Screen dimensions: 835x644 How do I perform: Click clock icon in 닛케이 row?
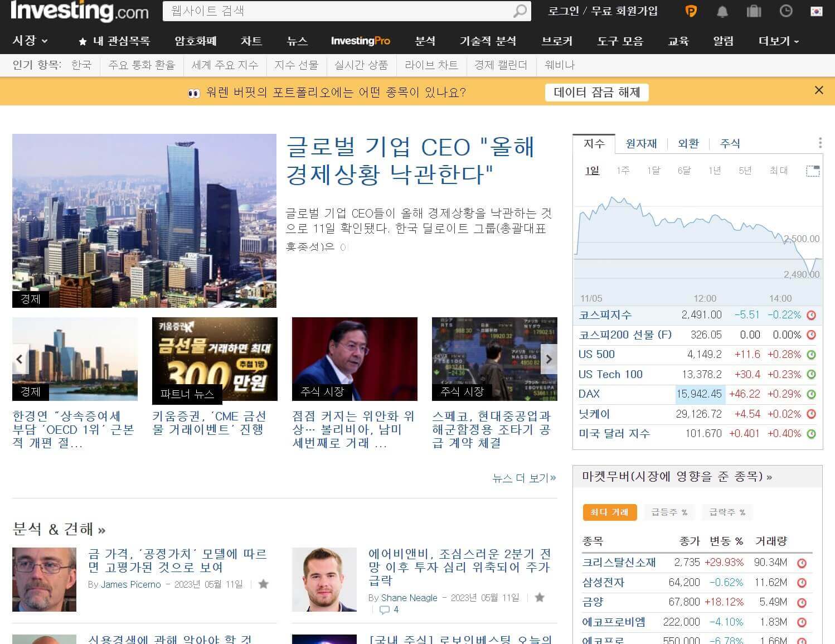tap(812, 414)
